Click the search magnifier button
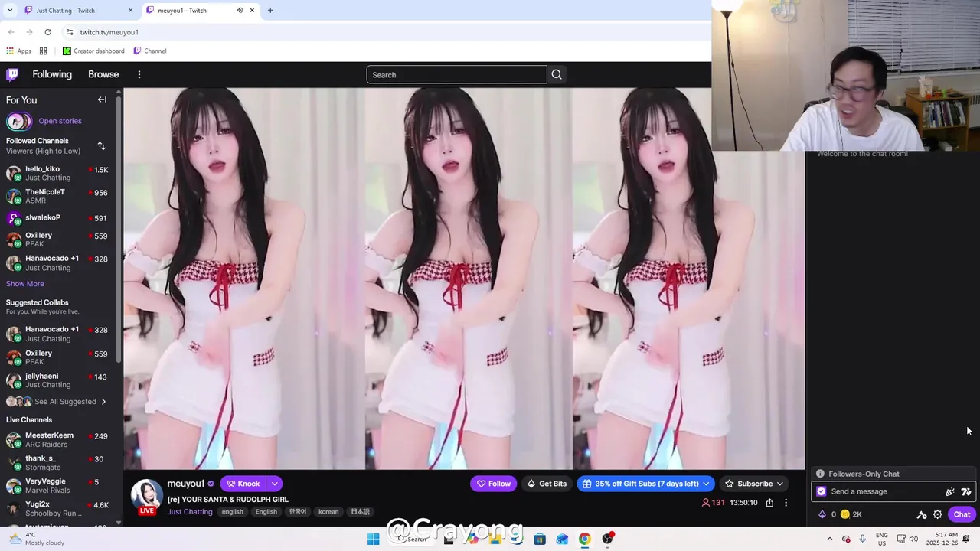 coord(557,75)
